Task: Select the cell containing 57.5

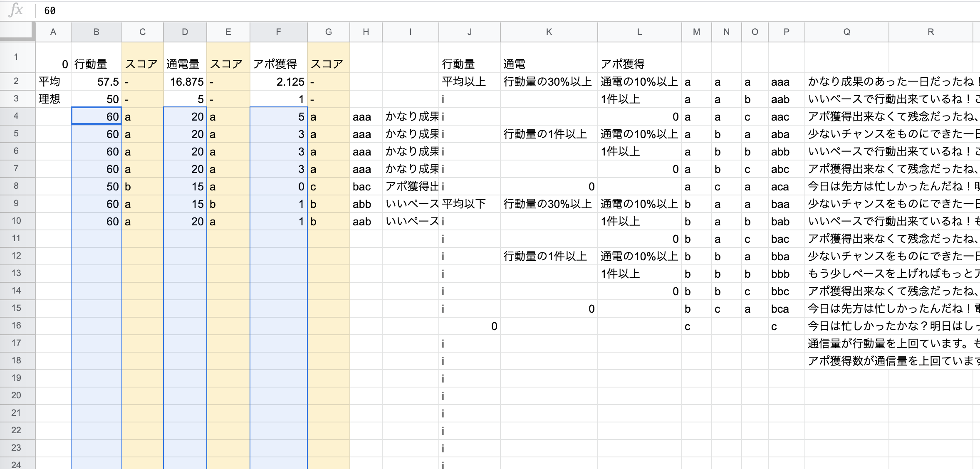Action: (x=96, y=81)
